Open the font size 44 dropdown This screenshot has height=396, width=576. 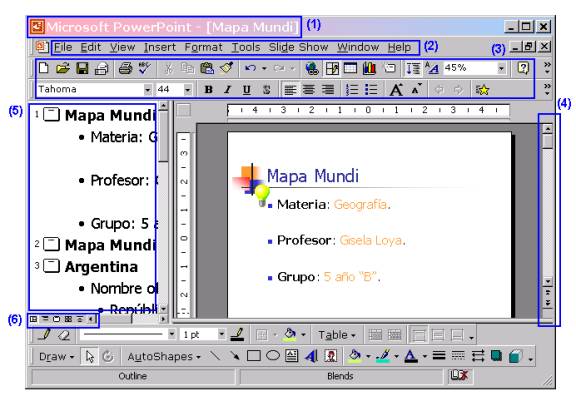[188, 89]
